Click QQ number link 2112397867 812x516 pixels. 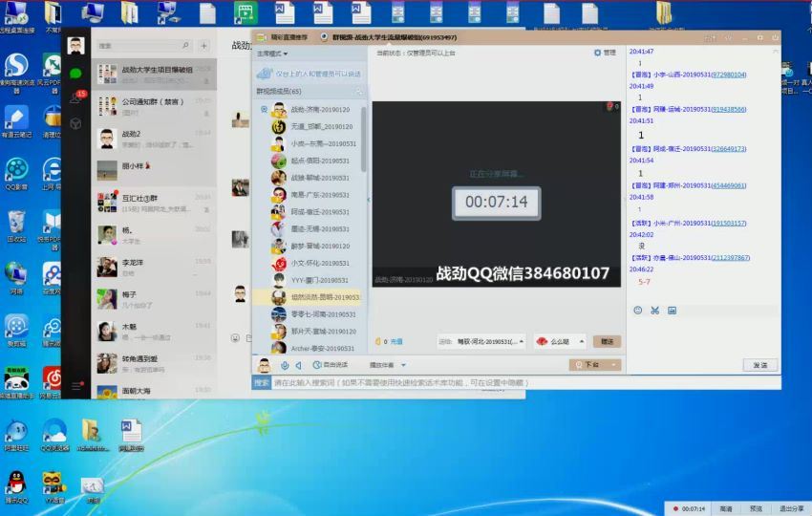731,257
